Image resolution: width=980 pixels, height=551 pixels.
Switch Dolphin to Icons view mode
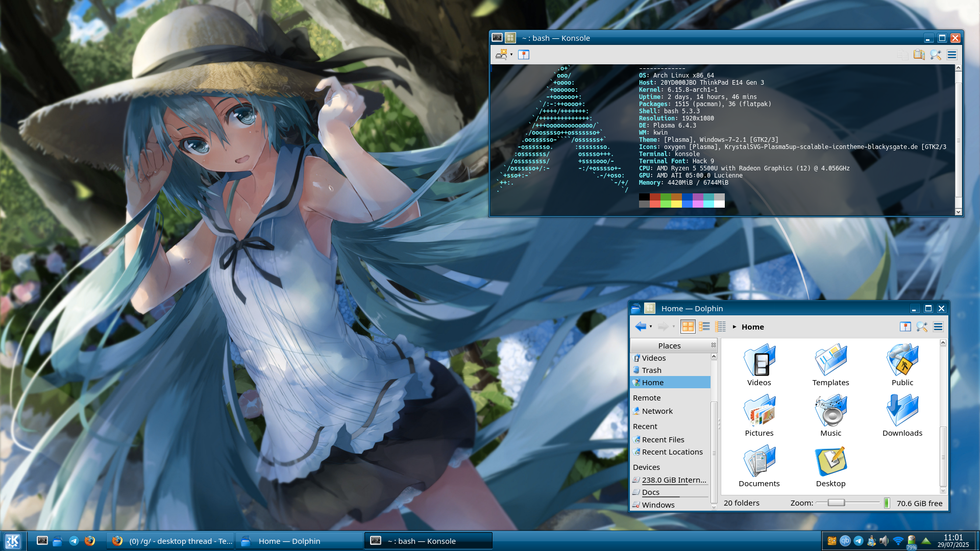[x=688, y=327]
